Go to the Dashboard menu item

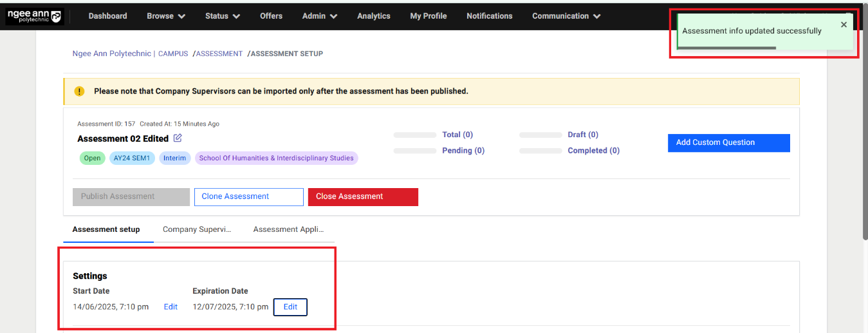coord(107,16)
